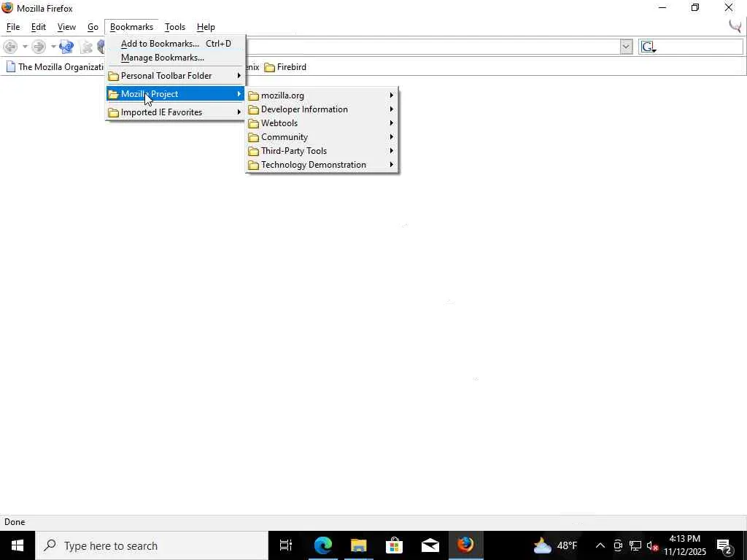The height and width of the screenshot is (560, 747).
Task: Open The Mozilla Organization toolbar bookmark
Action: point(55,67)
